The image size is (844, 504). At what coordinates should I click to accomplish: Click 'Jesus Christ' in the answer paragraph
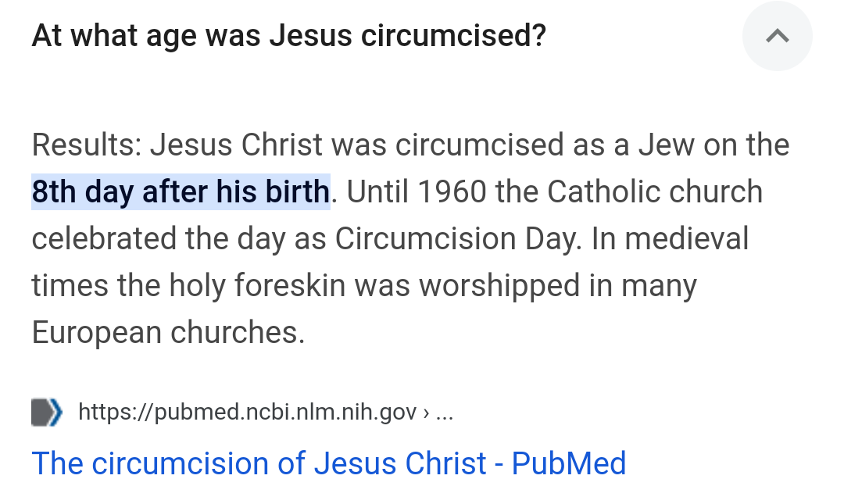coord(236,145)
